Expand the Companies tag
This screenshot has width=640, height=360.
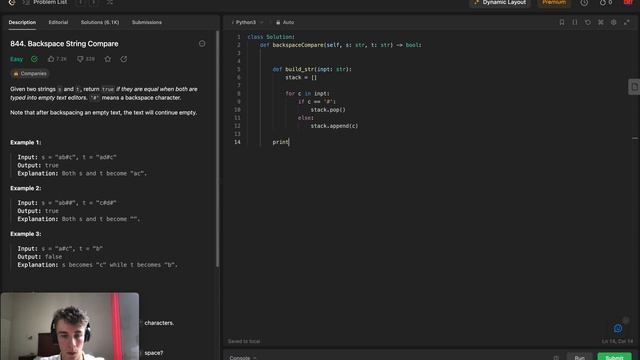(30, 73)
